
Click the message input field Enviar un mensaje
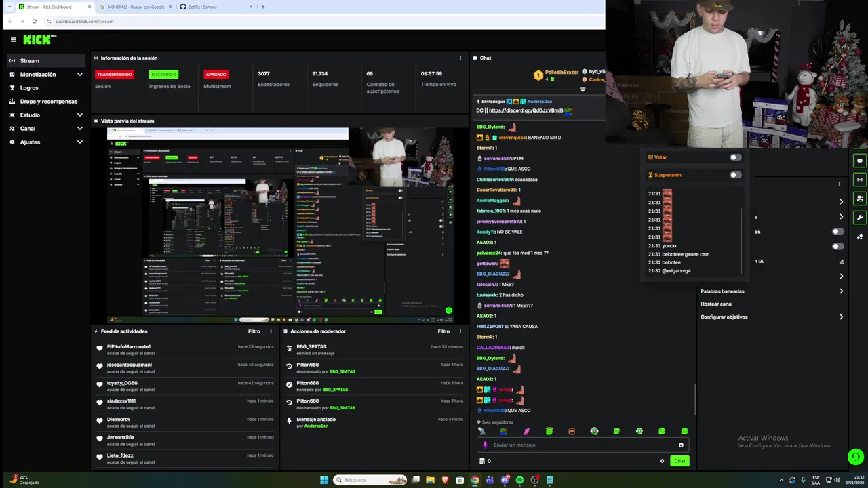(582, 445)
